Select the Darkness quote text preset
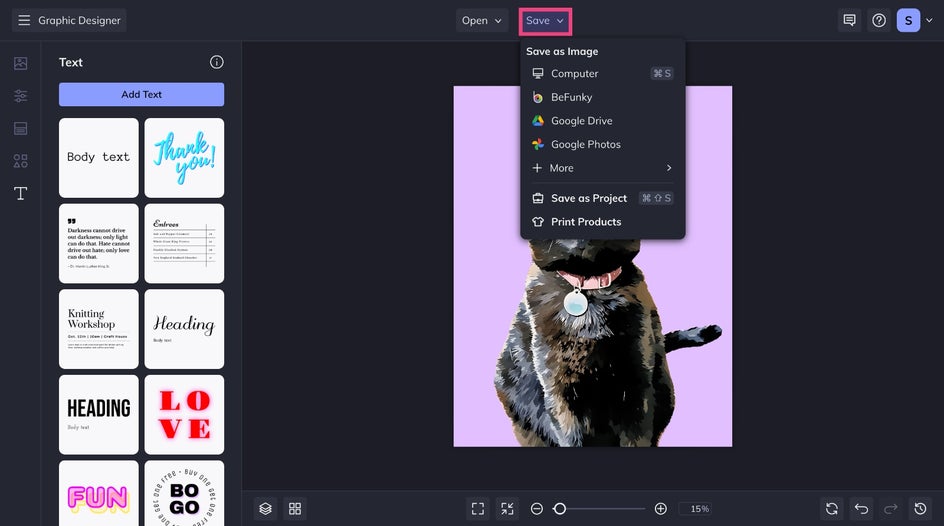The height and width of the screenshot is (526, 944). (x=99, y=243)
